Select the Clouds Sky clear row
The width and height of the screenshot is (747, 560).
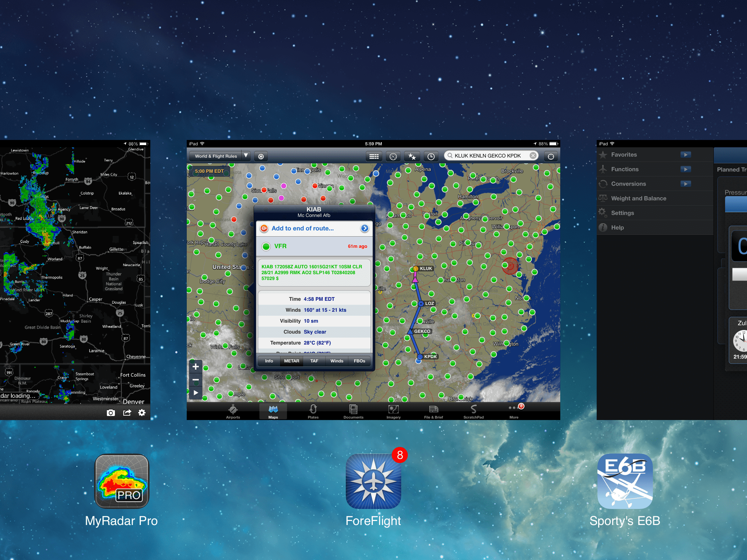click(314, 332)
